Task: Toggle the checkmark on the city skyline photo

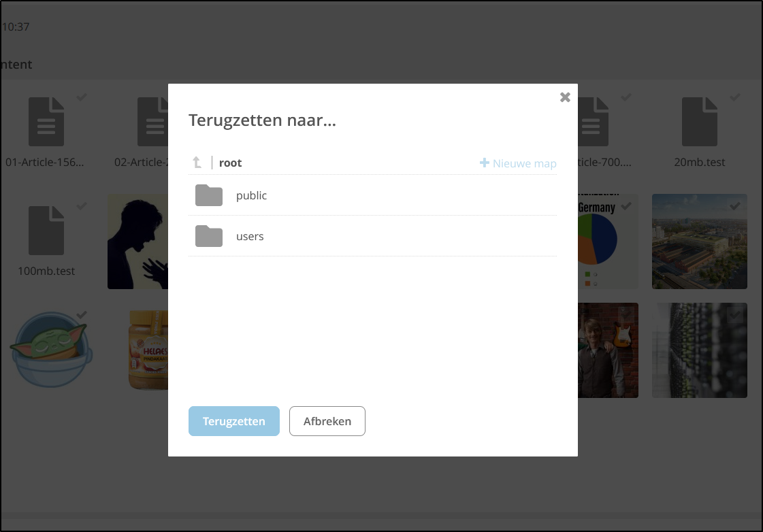Action: 734,206
